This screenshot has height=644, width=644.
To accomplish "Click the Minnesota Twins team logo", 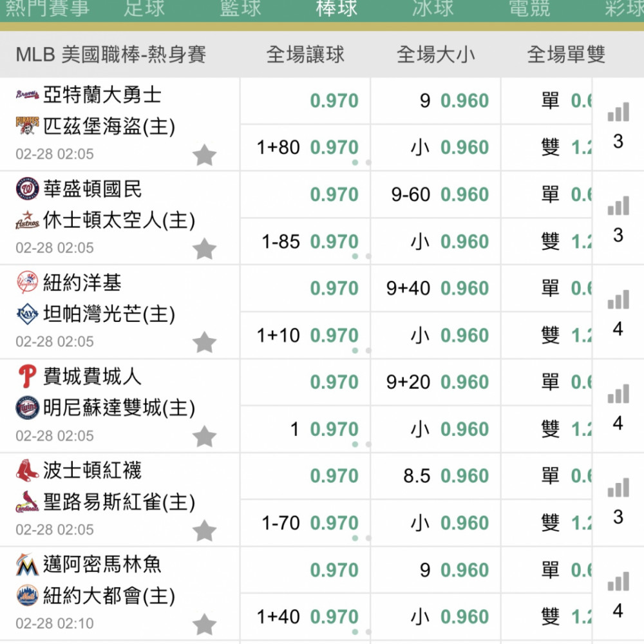I will coord(28,408).
